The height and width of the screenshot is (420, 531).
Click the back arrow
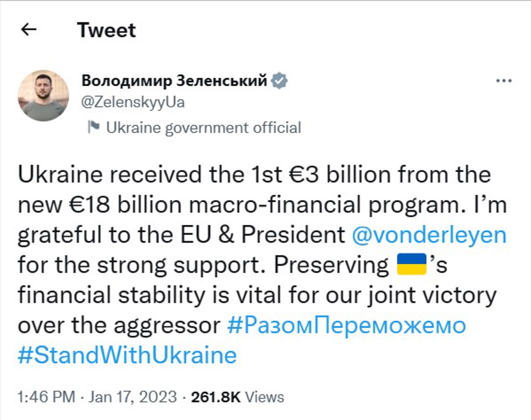[x=29, y=30]
